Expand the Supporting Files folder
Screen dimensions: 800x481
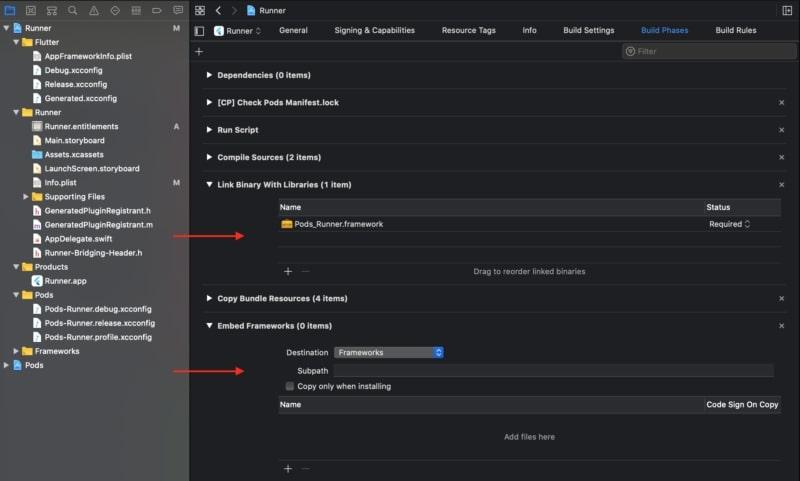click(26, 197)
